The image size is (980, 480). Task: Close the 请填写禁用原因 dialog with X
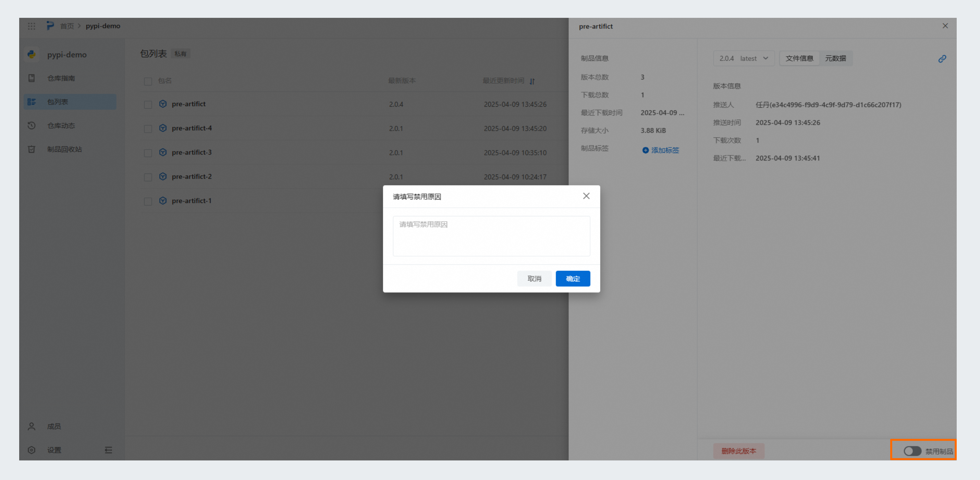pos(586,196)
